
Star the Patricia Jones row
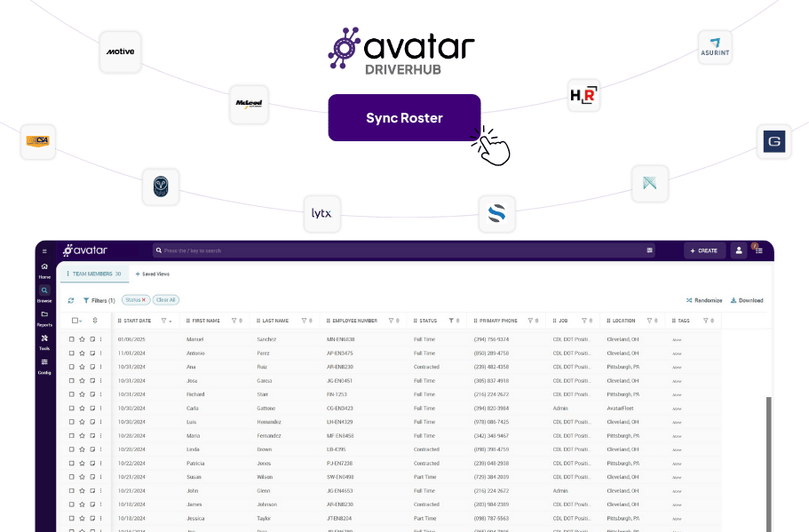(82, 463)
